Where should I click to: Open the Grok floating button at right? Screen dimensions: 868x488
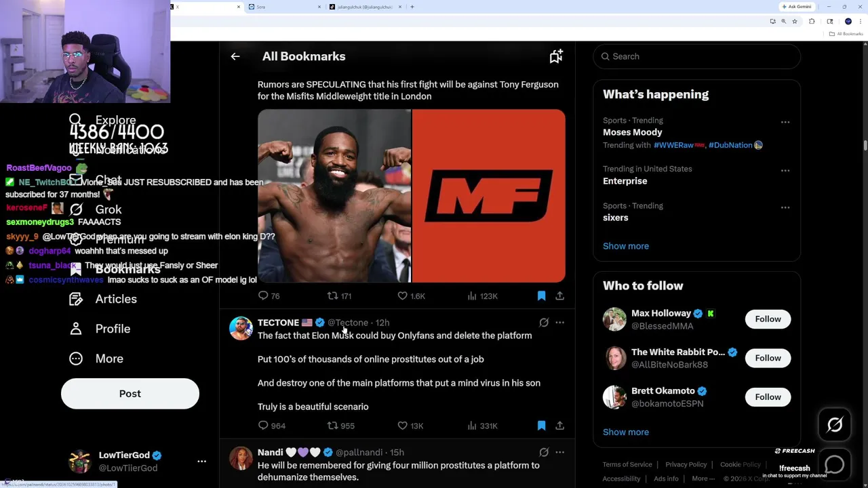[x=835, y=425]
